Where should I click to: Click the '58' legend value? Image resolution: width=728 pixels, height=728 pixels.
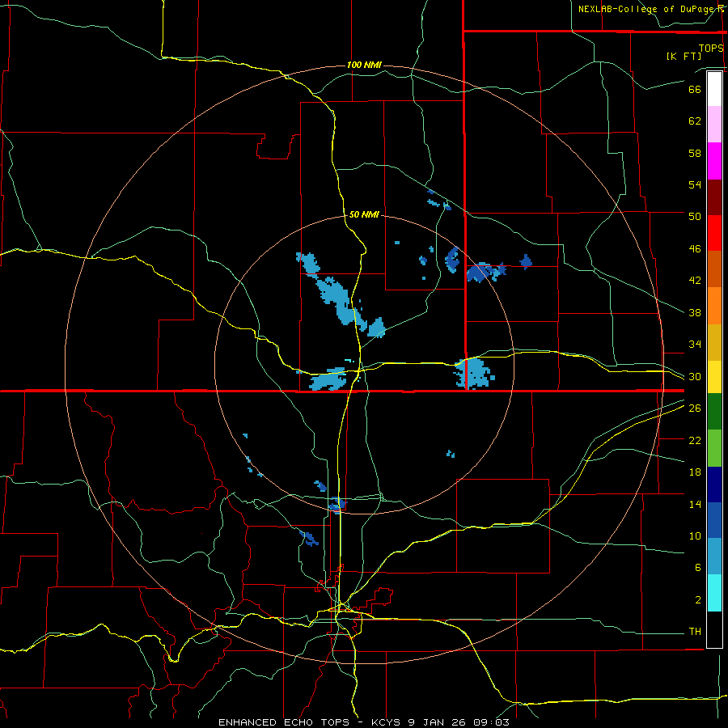click(695, 153)
